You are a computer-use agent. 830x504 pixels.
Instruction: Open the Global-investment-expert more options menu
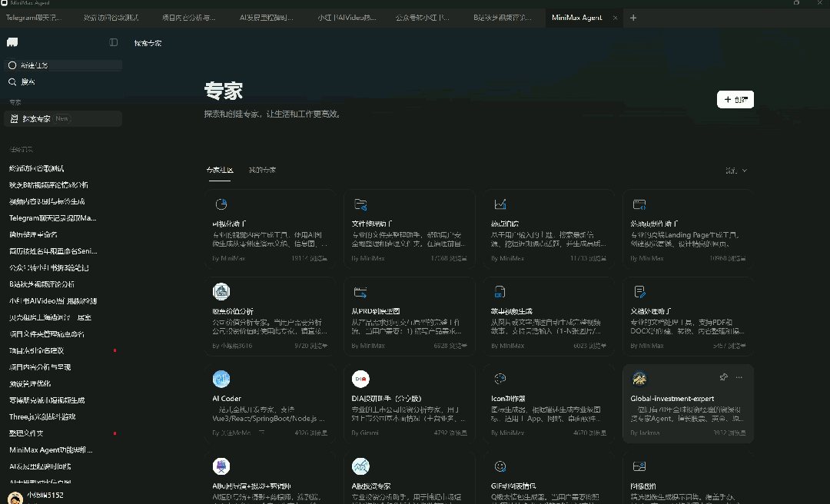(739, 377)
